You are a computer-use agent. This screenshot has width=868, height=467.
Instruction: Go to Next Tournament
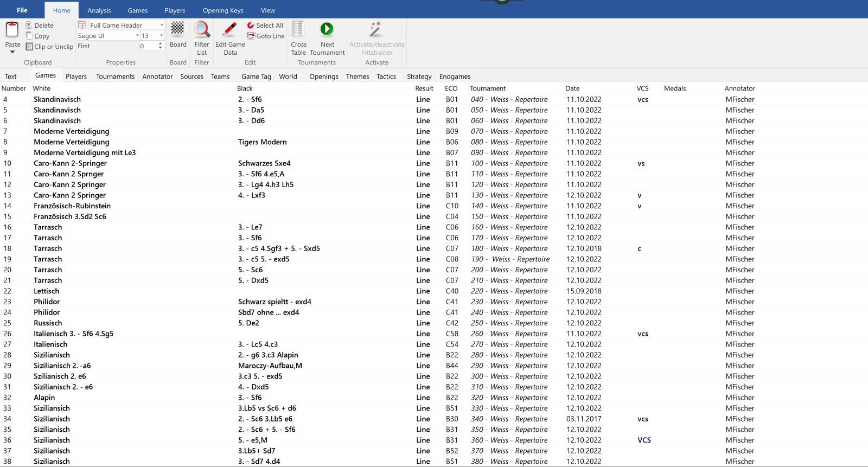tap(327, 29)
